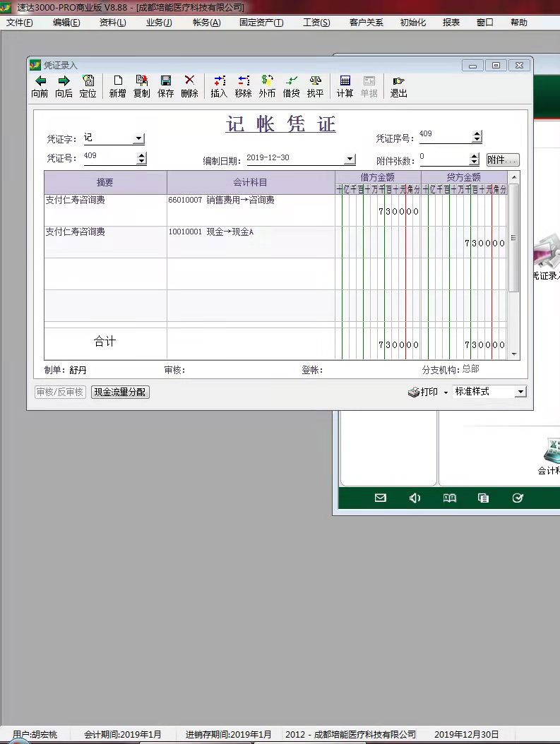Click the 附件... button
The width and height of the screenshot is (560, 744).
click(502, 160)
